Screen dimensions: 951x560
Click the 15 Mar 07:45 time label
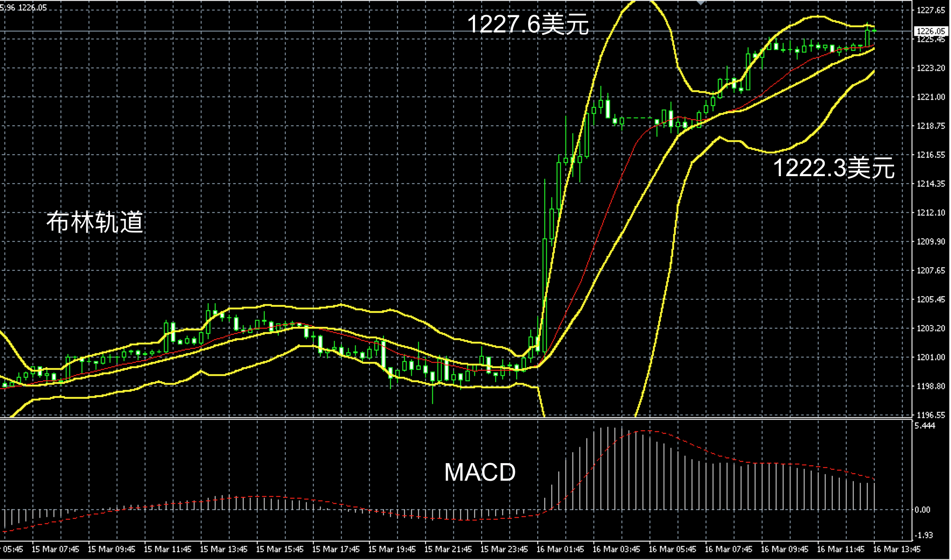click(55, 549)
